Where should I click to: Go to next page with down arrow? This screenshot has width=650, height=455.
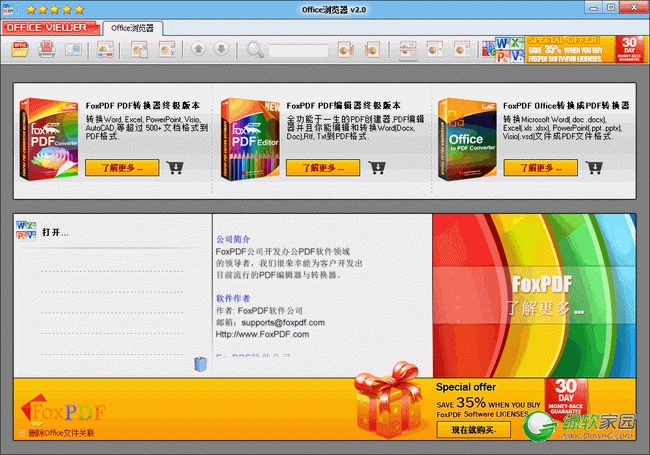point(221,49)
